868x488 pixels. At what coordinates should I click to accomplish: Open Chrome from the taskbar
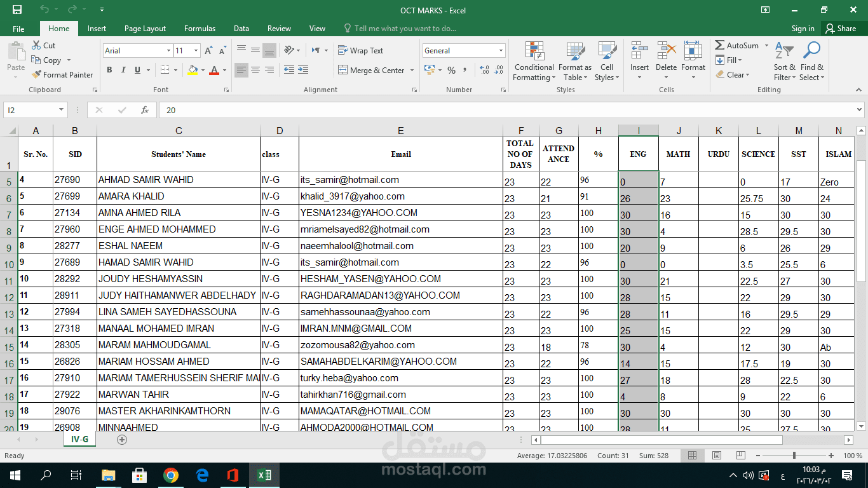170,475
